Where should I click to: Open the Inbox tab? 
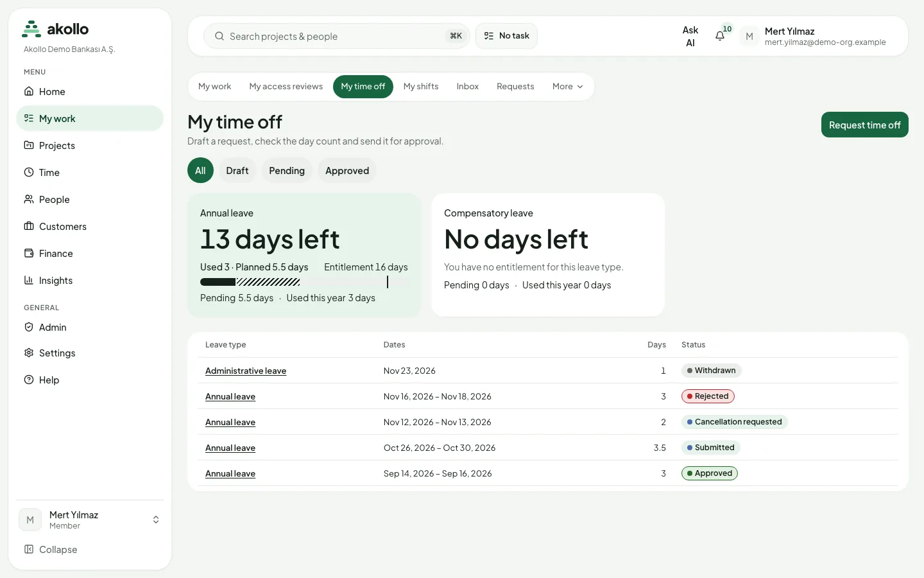[468, 87]
